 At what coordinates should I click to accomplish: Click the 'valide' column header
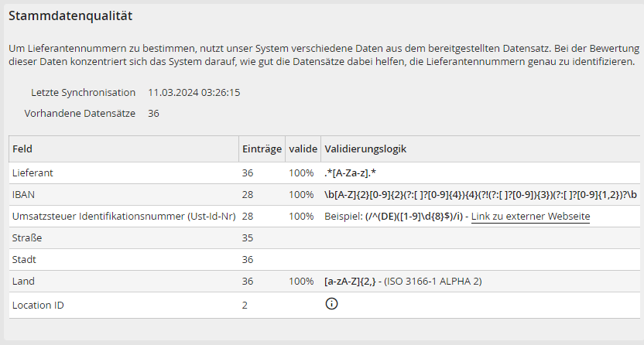[x=303, y=149]
